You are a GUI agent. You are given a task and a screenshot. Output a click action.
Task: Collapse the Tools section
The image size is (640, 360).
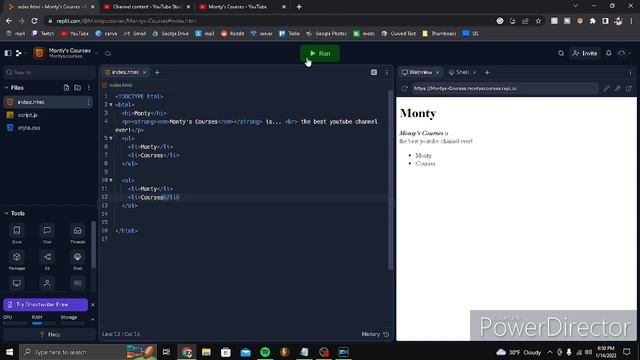point(7,213)
